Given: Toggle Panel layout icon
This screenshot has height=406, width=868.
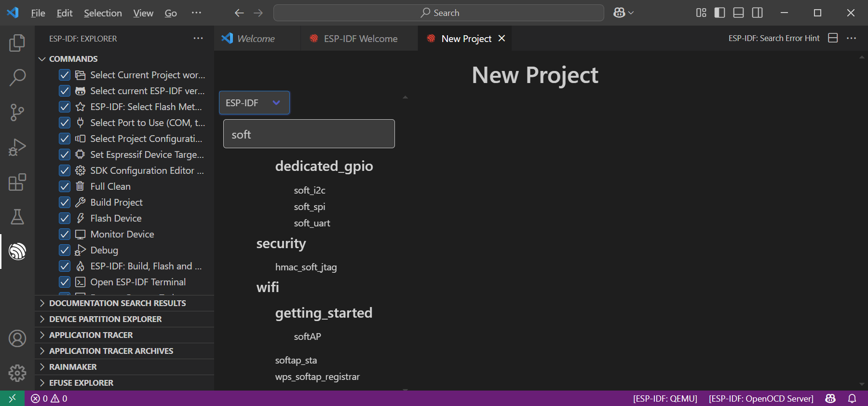Looking at the screenshot, I should pos(738,13).
